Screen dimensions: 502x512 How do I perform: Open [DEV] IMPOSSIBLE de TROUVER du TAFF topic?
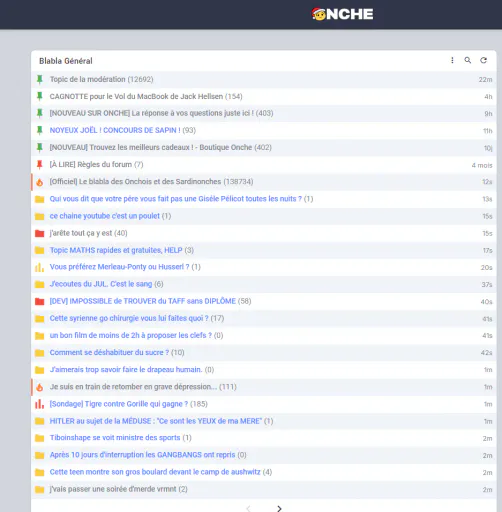tap(143, 301)
